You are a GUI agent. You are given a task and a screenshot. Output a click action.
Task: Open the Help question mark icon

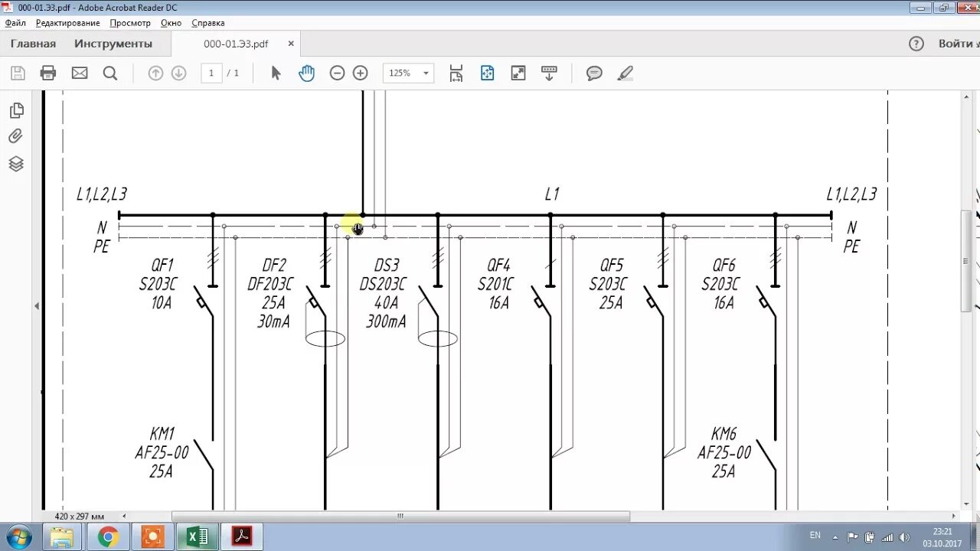point(916,44)
